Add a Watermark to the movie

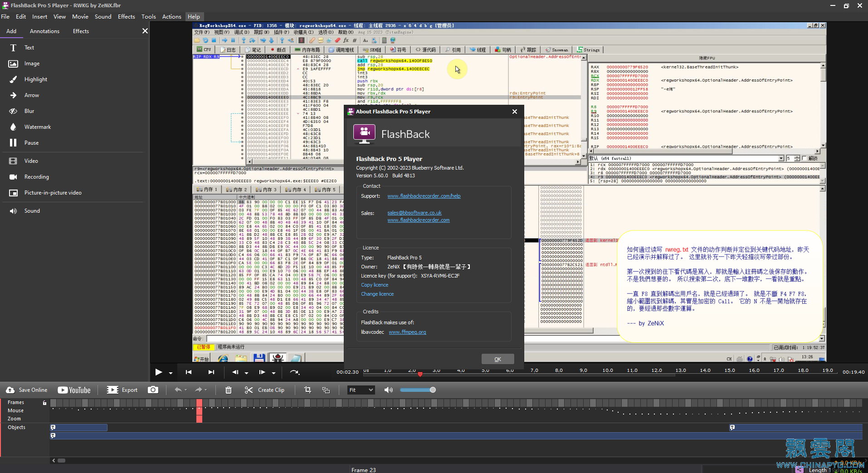tap(30, 127)
